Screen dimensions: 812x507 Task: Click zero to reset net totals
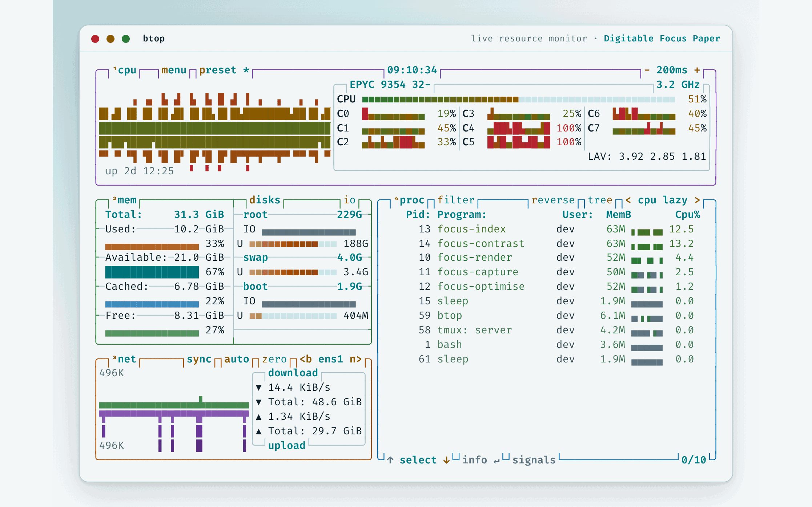[274, 359]
